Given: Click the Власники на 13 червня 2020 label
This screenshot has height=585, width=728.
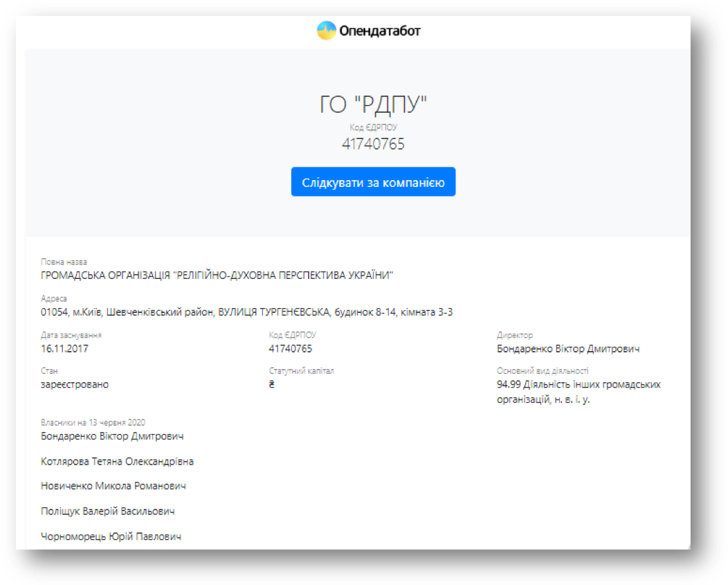Looking at the screenshot, I should (93, 422).
